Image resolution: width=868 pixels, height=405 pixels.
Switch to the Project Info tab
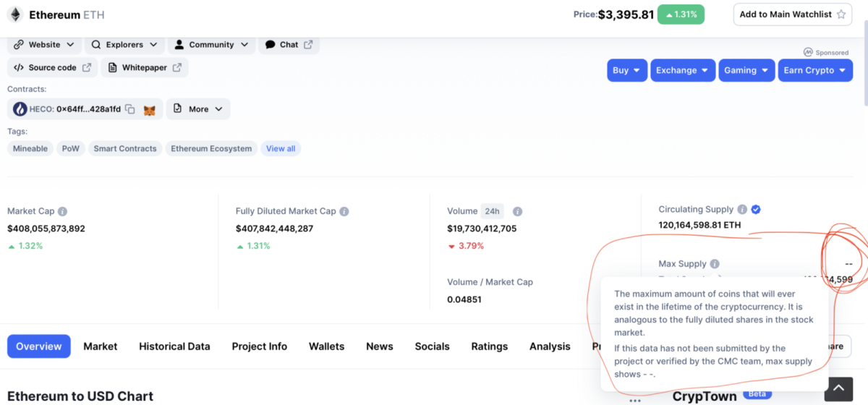[x=260, y=346]
